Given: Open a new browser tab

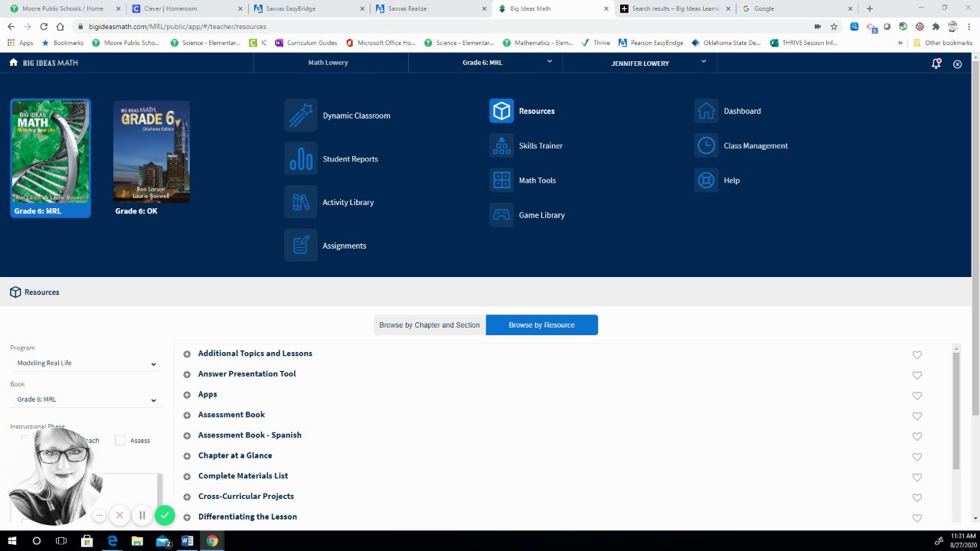Looking at the screenshot, I should tap(870, 8).
